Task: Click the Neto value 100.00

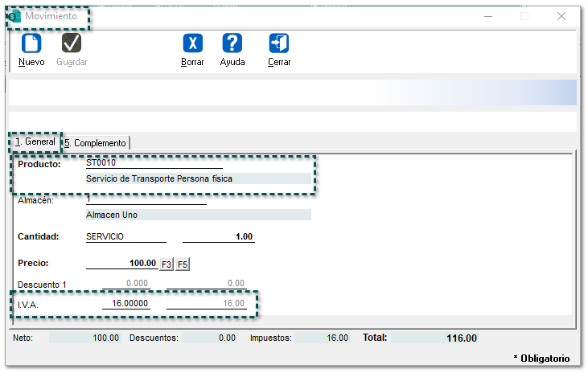Action: [x=84, y=338]
